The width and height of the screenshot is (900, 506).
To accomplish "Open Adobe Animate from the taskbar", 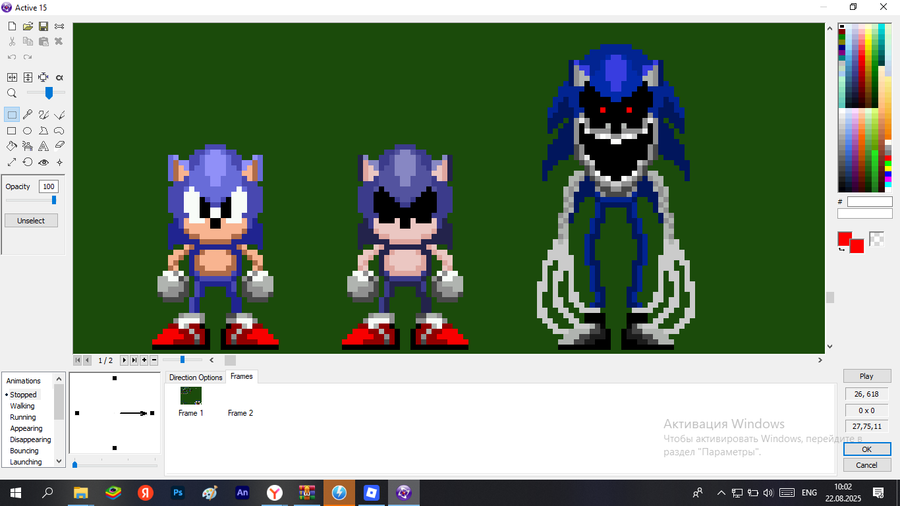I will tap(242, 493).
